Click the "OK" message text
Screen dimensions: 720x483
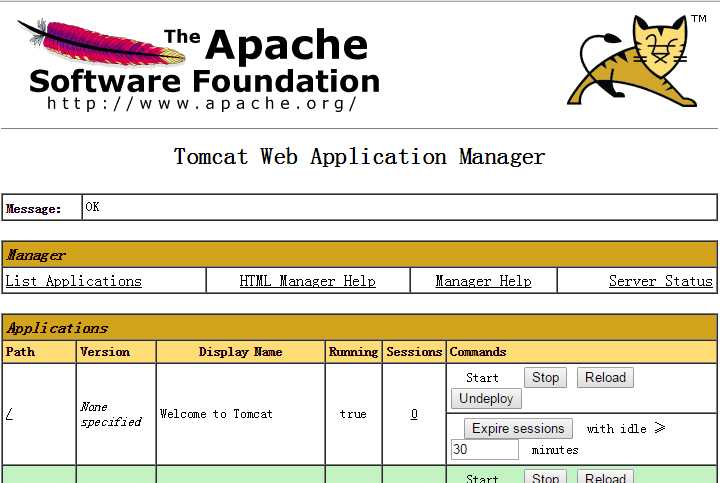click(x=92, y=207)
